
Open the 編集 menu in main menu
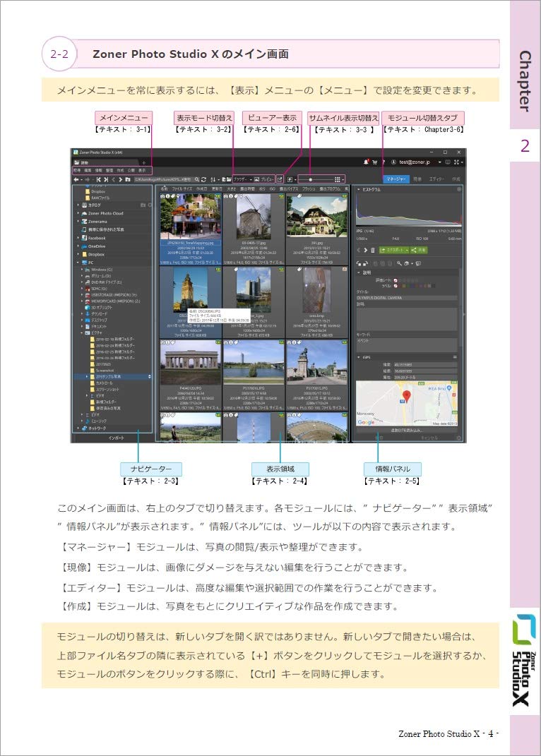[88, 170]
